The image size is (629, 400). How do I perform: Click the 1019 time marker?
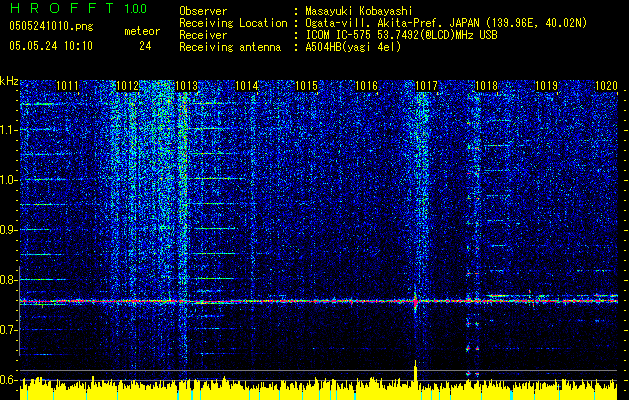pyautogui.click(x=546, y=86)
